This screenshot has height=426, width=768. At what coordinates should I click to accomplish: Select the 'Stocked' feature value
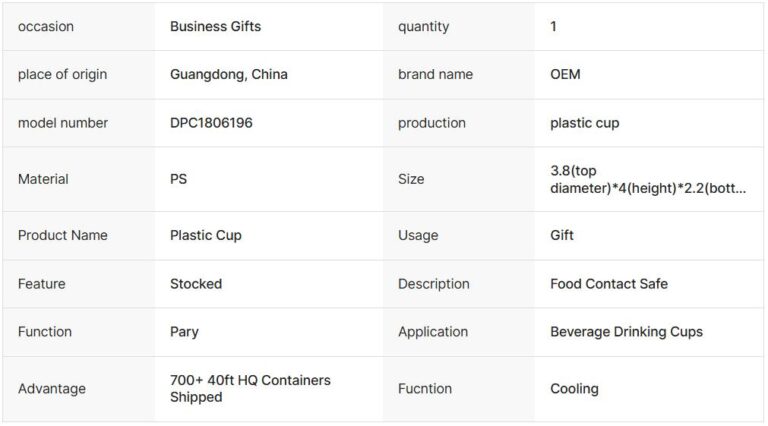point(196,284)
